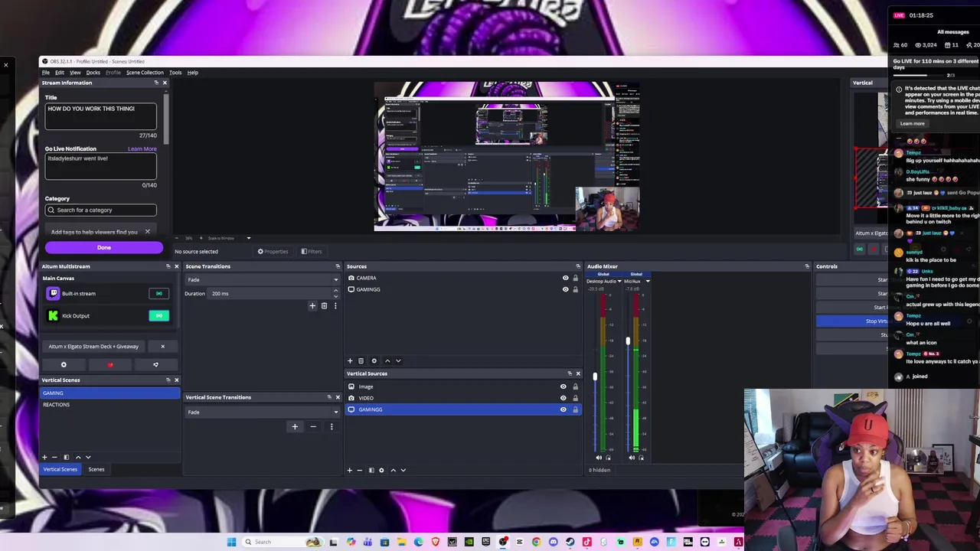Open Aitum Multistream settings gear

coord(64,365)
